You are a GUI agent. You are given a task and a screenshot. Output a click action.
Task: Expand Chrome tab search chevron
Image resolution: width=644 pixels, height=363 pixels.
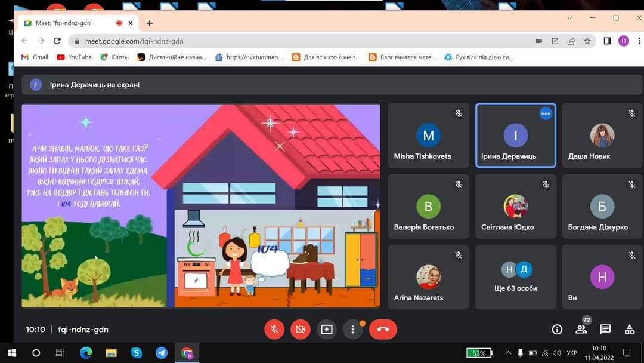pos(569,19)
